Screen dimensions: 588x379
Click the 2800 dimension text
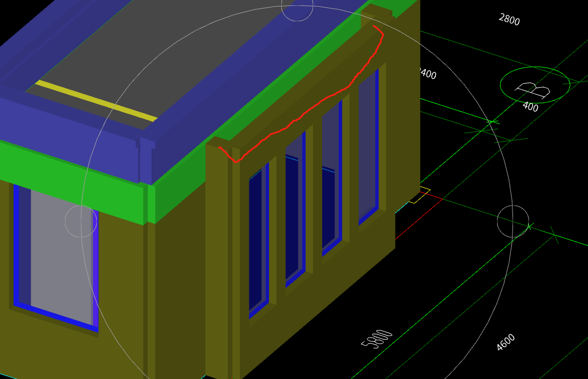509,19
